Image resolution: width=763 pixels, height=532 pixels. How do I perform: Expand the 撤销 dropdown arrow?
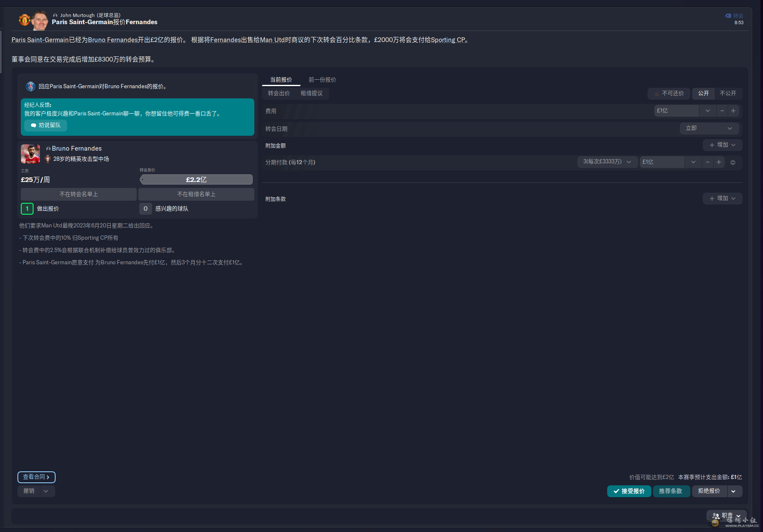click(x=46, y=491)
